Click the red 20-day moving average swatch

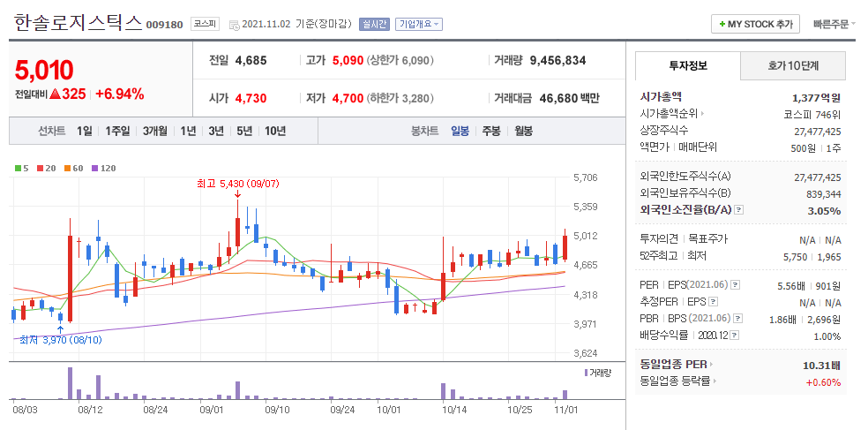(x=40, y=169)
